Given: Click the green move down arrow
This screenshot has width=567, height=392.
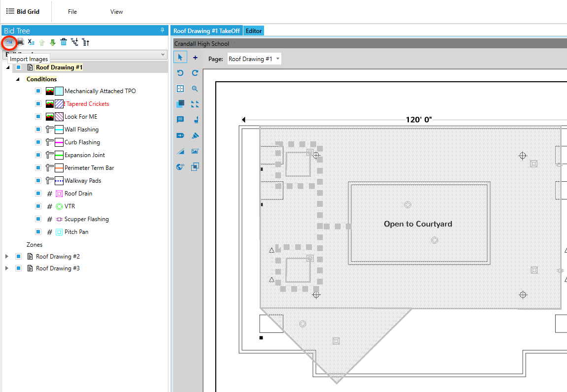Looking at the screenshot, I should tap(53, 42).
